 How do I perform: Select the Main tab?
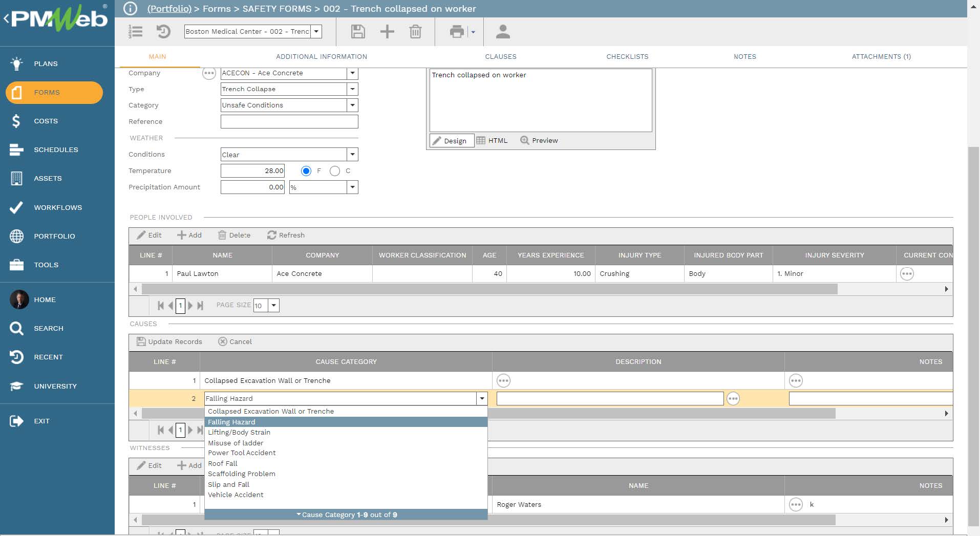coord(157,57)
